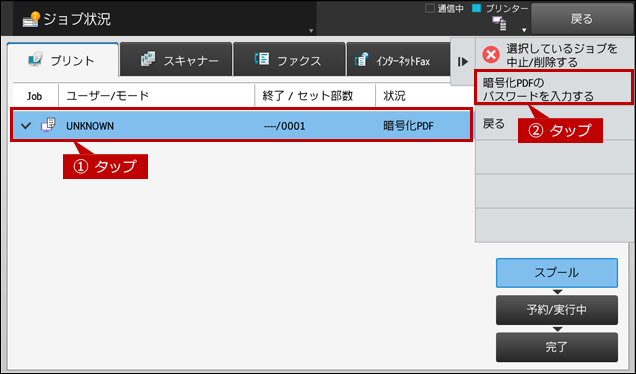Click the scanner icon on スキャナー tab
This screenshot has height=374, width=636.
148,59
